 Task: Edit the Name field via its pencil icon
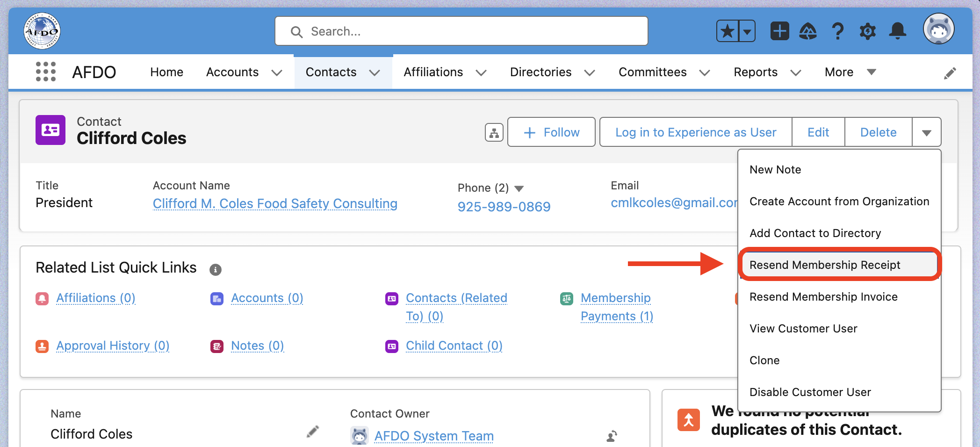(x=313, y=432)
